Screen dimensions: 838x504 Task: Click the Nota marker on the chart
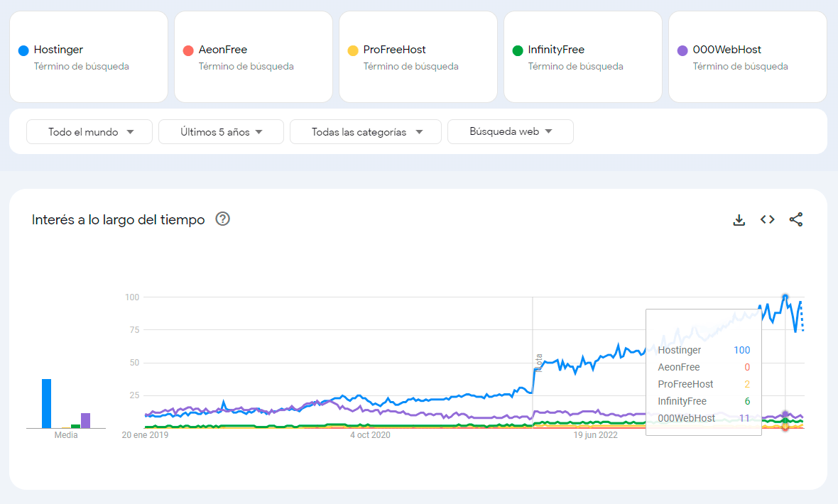click(x=539, y=362)
